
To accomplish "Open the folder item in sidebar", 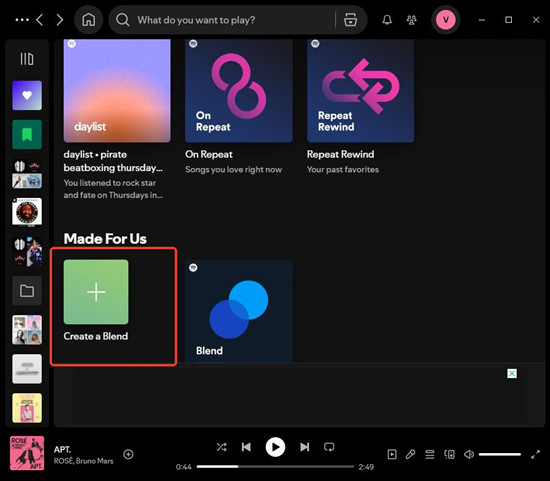I will [27, 290].
